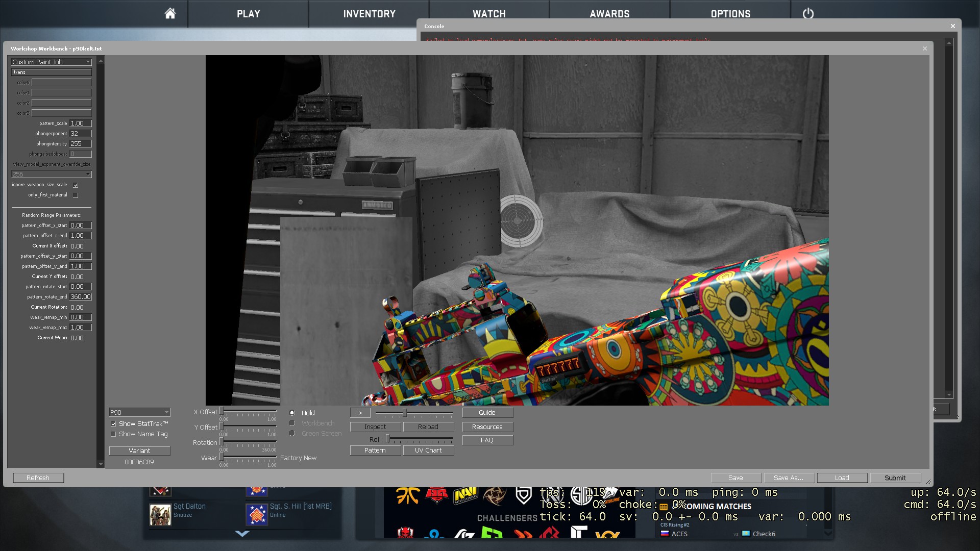
Task: Click the Roll slider
Action: point(420,439)
